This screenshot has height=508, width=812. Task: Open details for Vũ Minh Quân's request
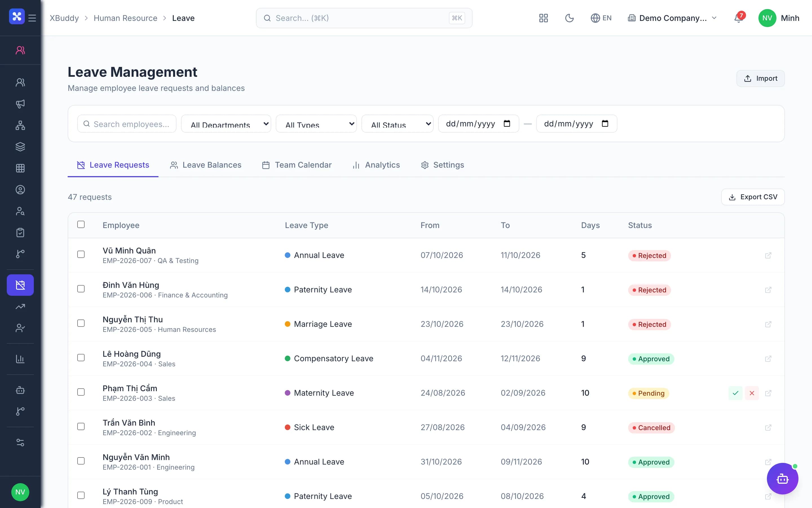[x=768, y=255]
